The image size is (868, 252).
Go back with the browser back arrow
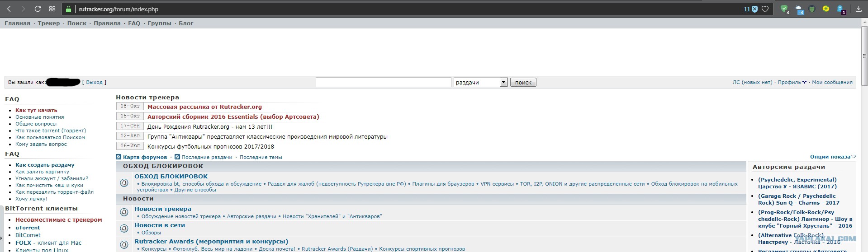(x=9, y=9)
